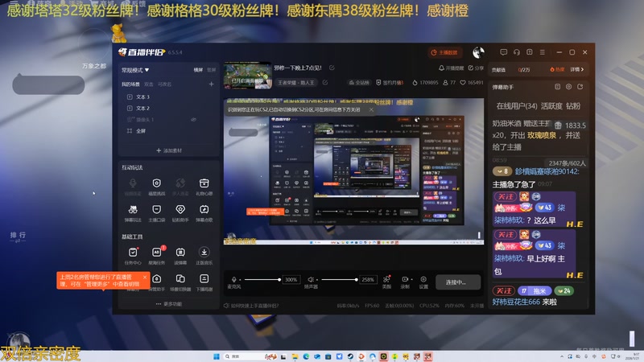Click 全站榜 ranking badge

[x=359, y=83]
